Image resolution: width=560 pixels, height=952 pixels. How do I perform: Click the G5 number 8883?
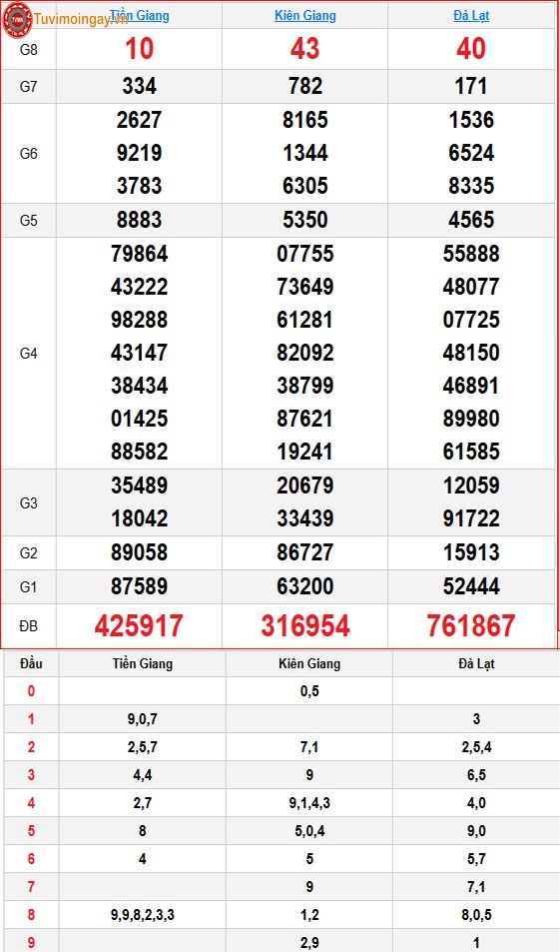point(140,220)
